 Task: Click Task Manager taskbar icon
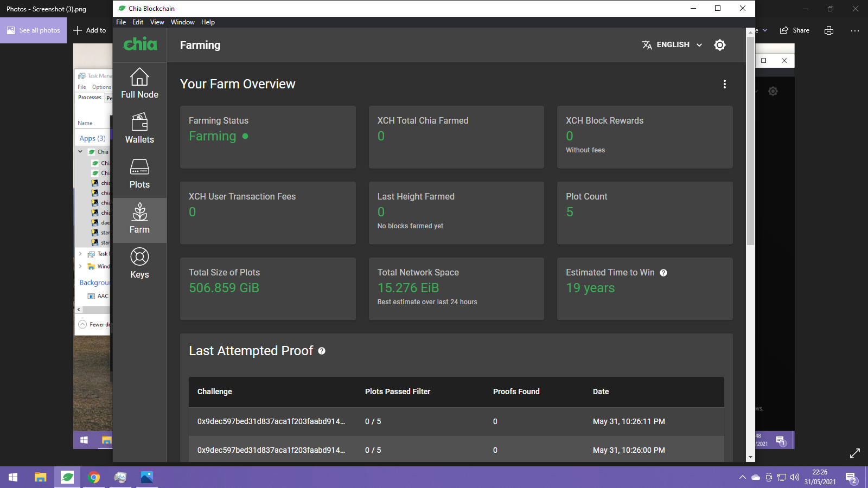120,477
